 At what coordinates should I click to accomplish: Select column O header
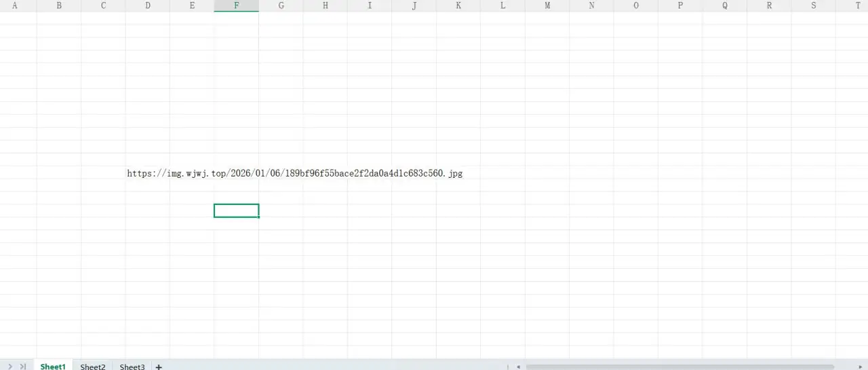(x=636, y=5)
